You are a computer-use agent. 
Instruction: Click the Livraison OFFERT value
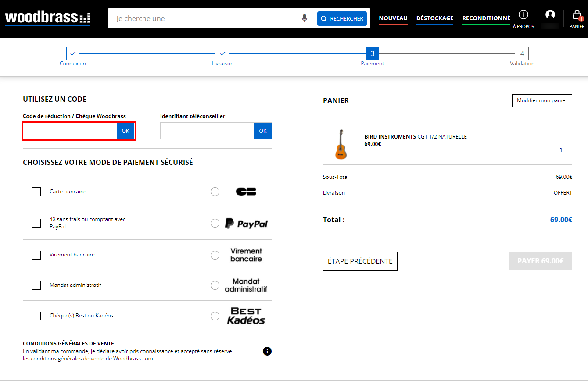pos(563,193)
